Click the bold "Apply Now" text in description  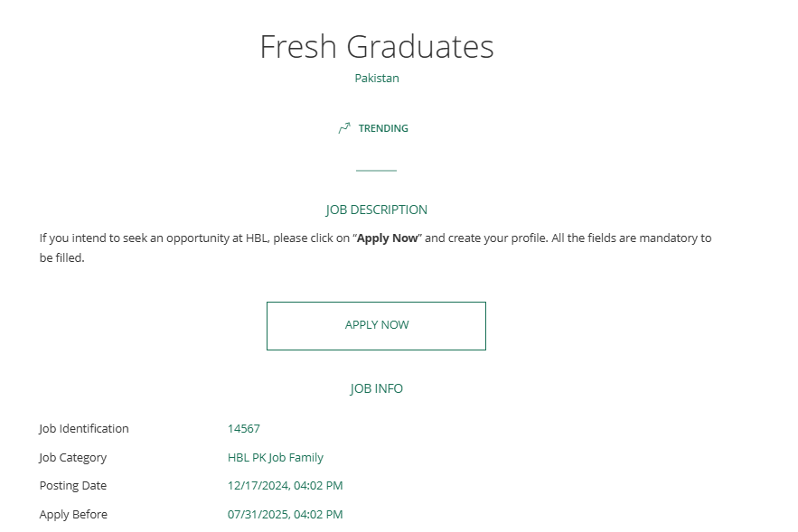tap(388, 238)
